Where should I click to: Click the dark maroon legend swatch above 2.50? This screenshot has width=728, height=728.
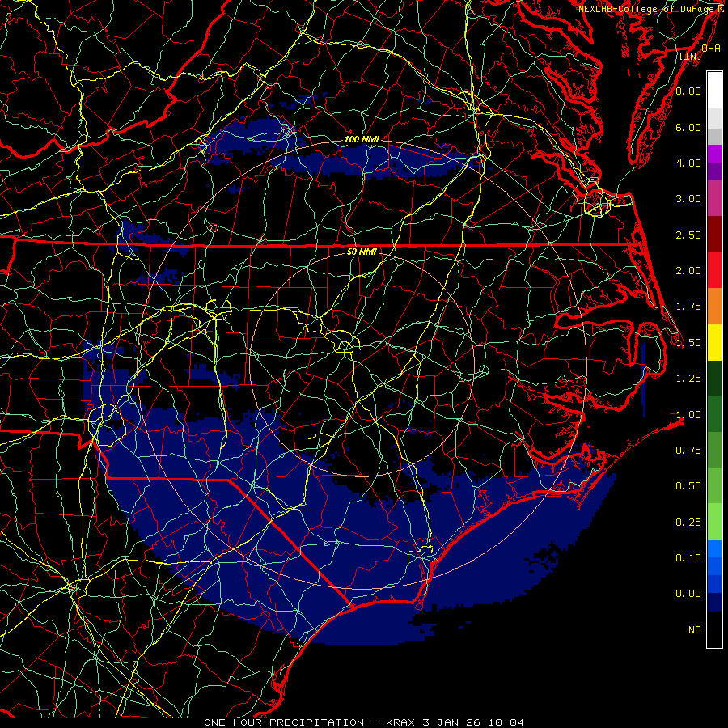(x=714, y=235)
